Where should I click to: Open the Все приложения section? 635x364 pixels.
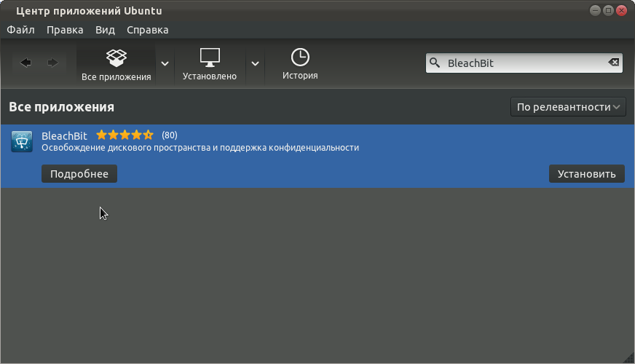click(117, 64)
